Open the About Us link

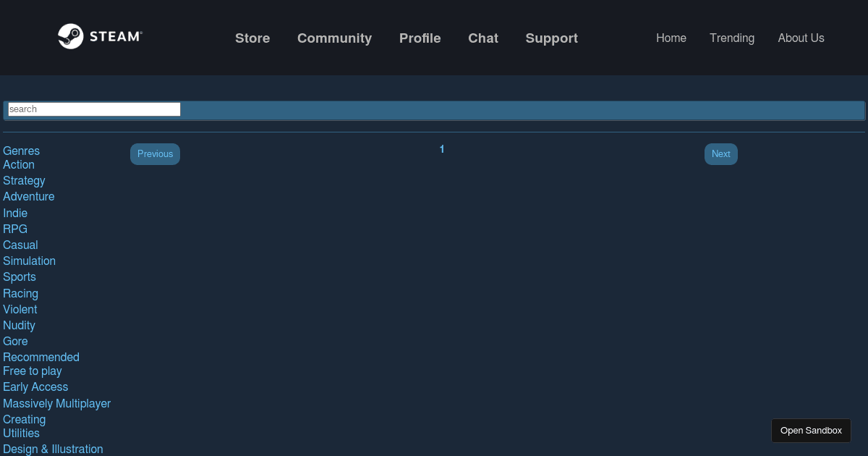pos(801,38)
